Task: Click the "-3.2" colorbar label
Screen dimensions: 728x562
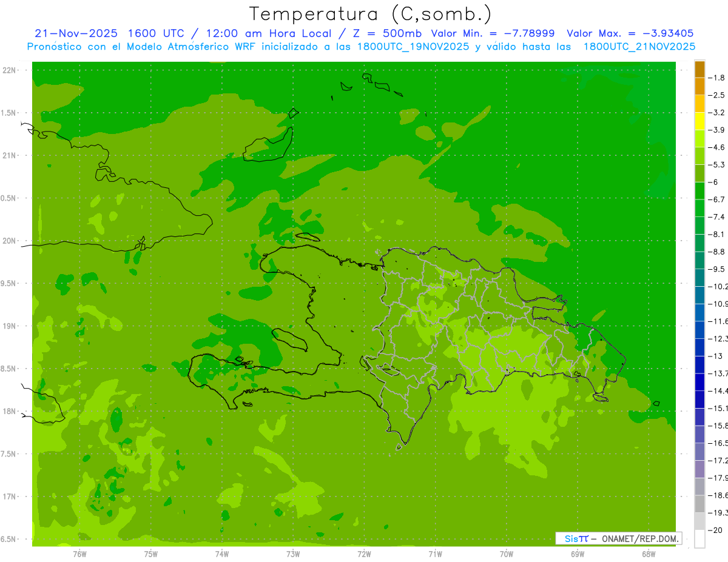Action: coord(717,113)
